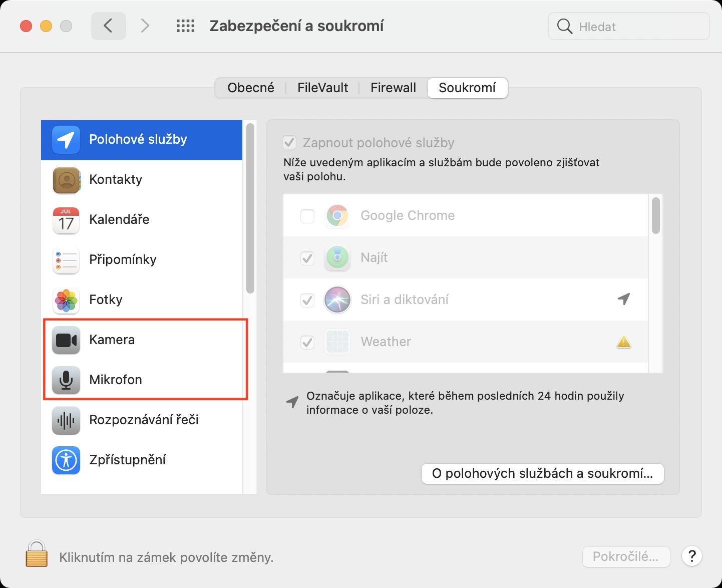Enable location access for Google Chrome

point(307,216)
